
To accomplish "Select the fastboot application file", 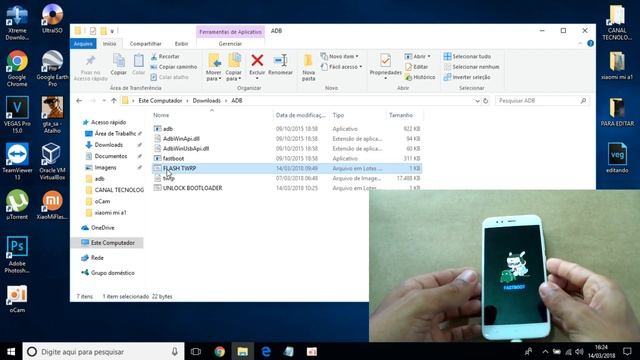I will pyautogui.click(x=173, y=158).
